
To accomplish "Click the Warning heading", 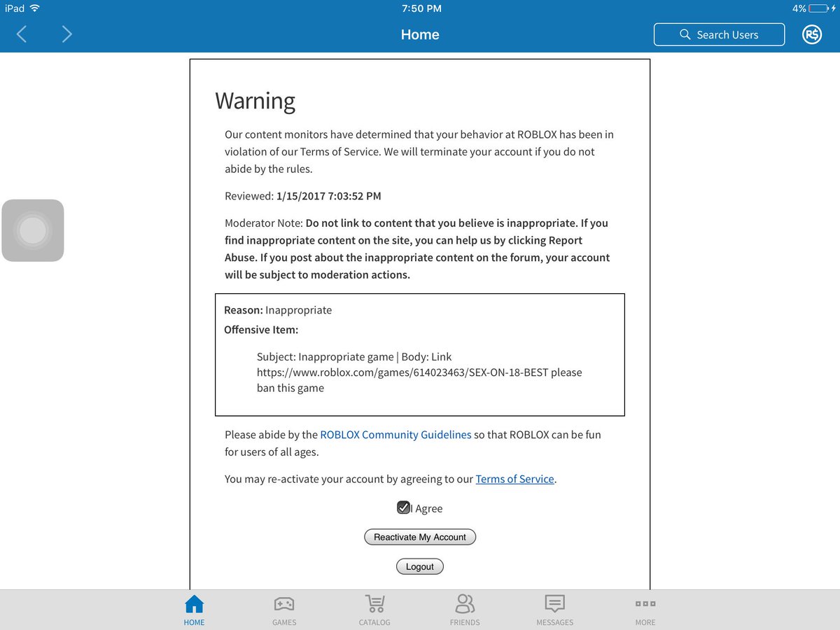I will pos(255,101).
